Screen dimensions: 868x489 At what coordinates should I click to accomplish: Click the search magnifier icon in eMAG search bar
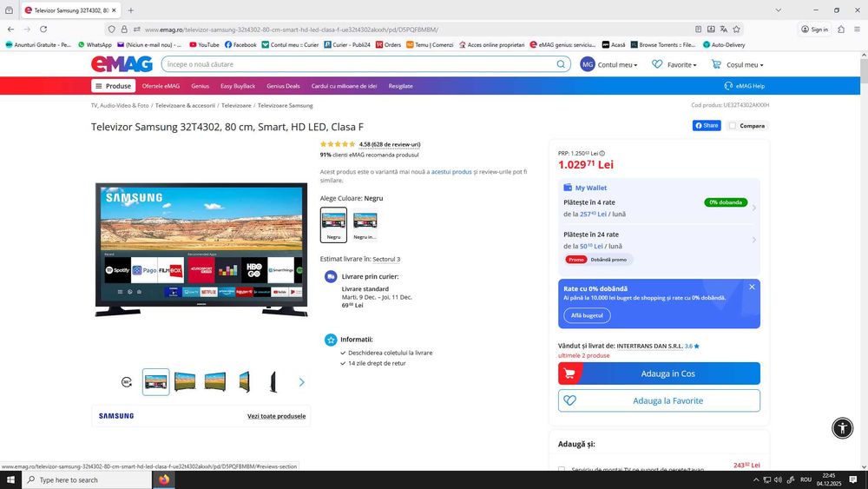tap(561, 64)
